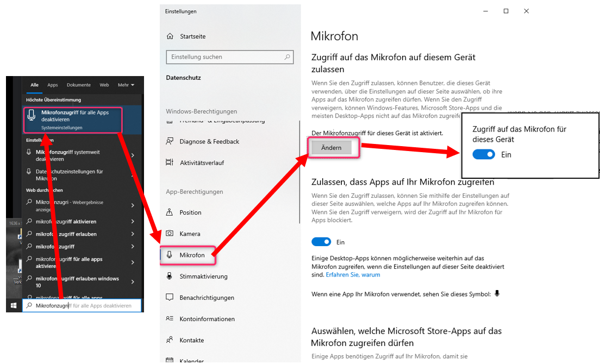Go to Startseite of Einstellungen
The height and width of the screenshot is (364, 600).
point(192,36)
